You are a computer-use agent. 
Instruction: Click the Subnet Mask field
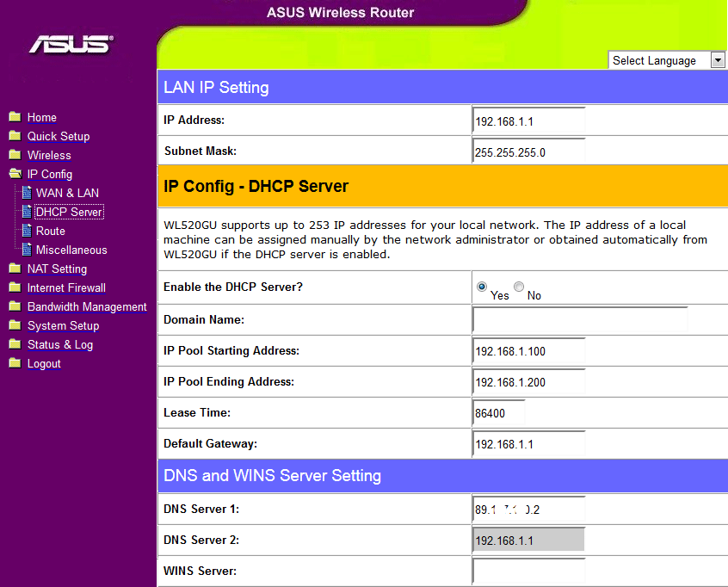pyautogui.click(x=528, y=151)
